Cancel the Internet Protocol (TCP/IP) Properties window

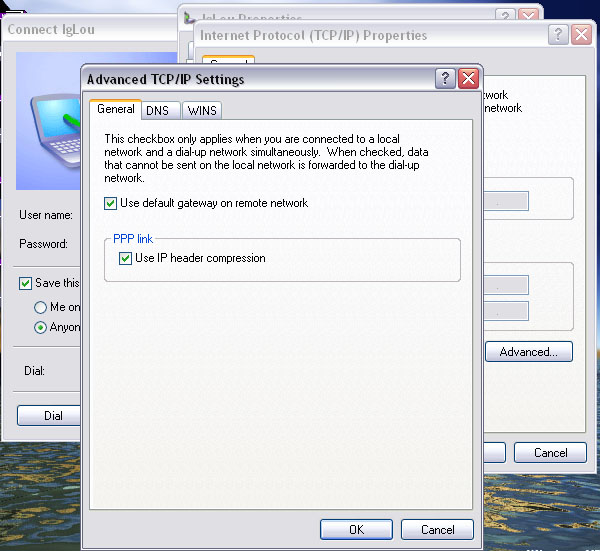coord(550,453)
